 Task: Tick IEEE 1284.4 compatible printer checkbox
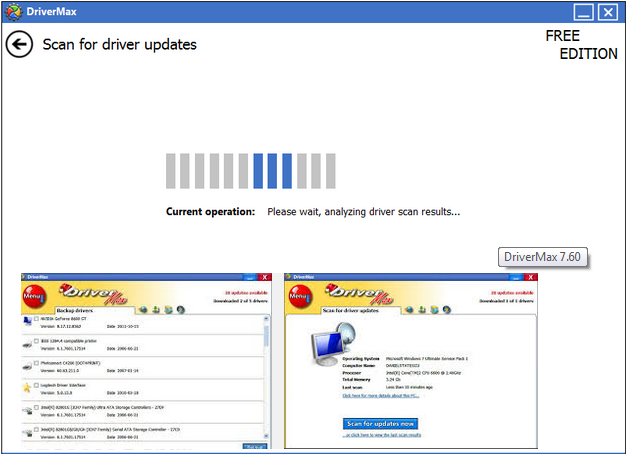pyautogui.click(x=36, y=341)
